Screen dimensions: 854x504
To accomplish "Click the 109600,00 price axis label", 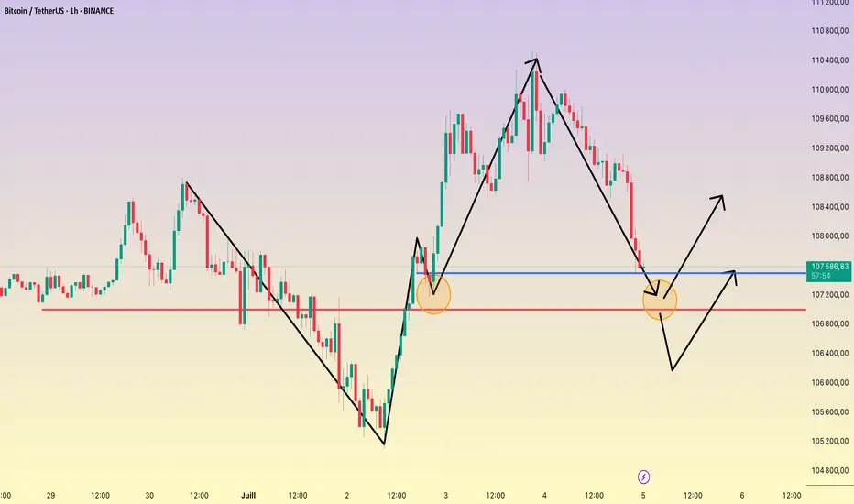I will pos(829,119).
